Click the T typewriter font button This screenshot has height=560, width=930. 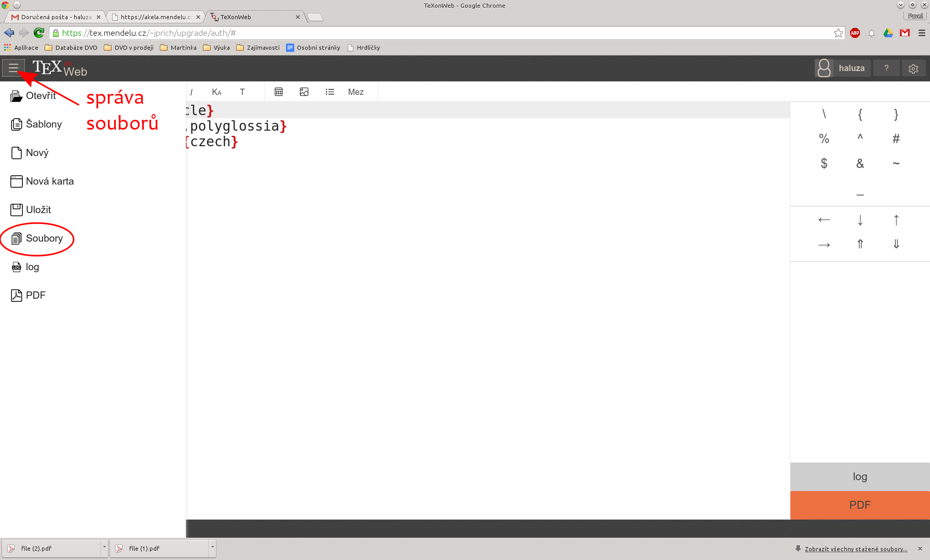tap(242, 92)
